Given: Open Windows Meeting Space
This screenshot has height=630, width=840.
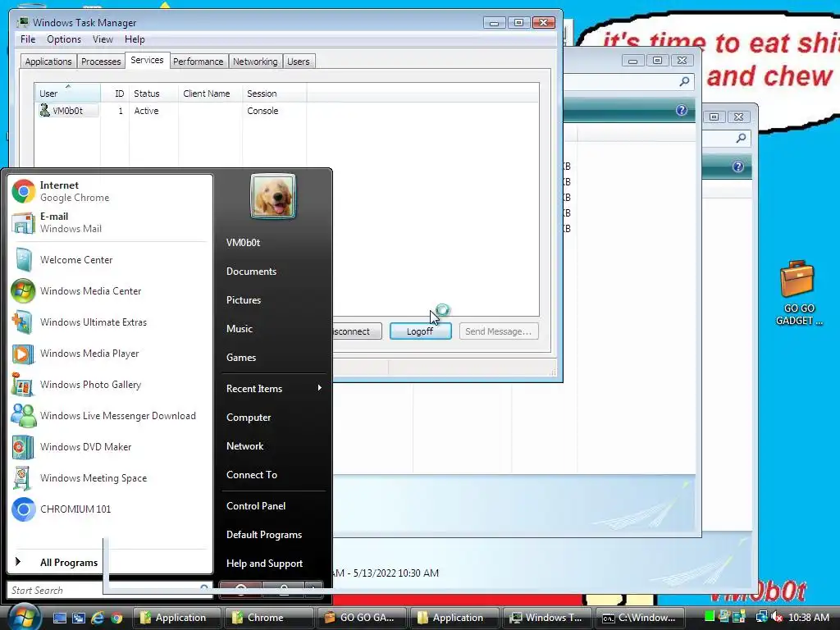Looking at the screenshot, I should click(x=110, y=478).
